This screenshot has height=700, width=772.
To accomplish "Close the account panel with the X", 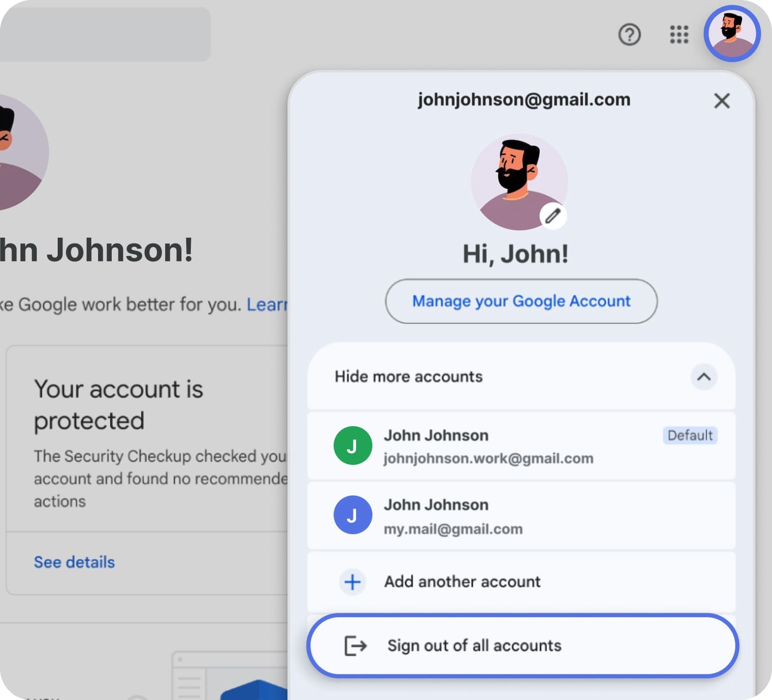I will point(722,101).
